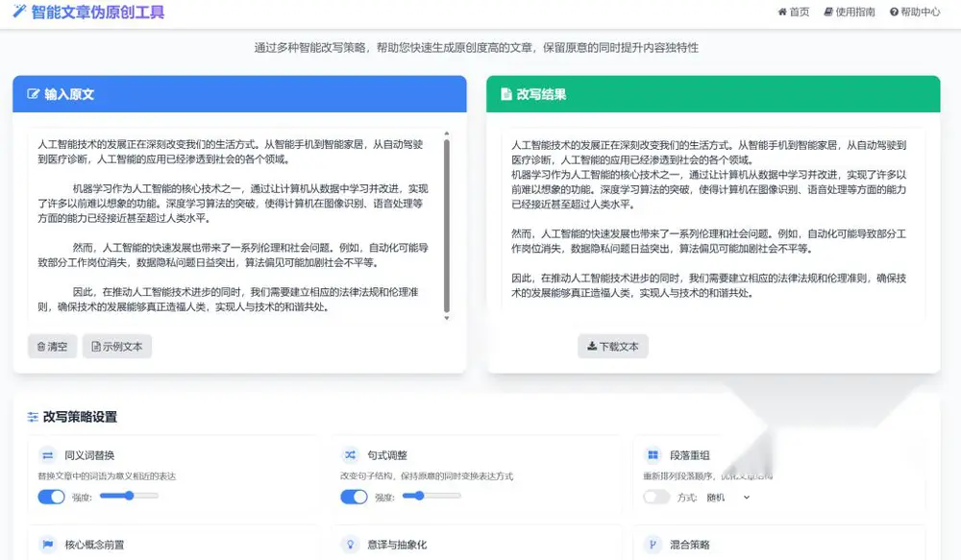The height and width of the screenshot is (560, 961).
Task: Toggle the 句式调整 switch off
Action: click(354, 497)
